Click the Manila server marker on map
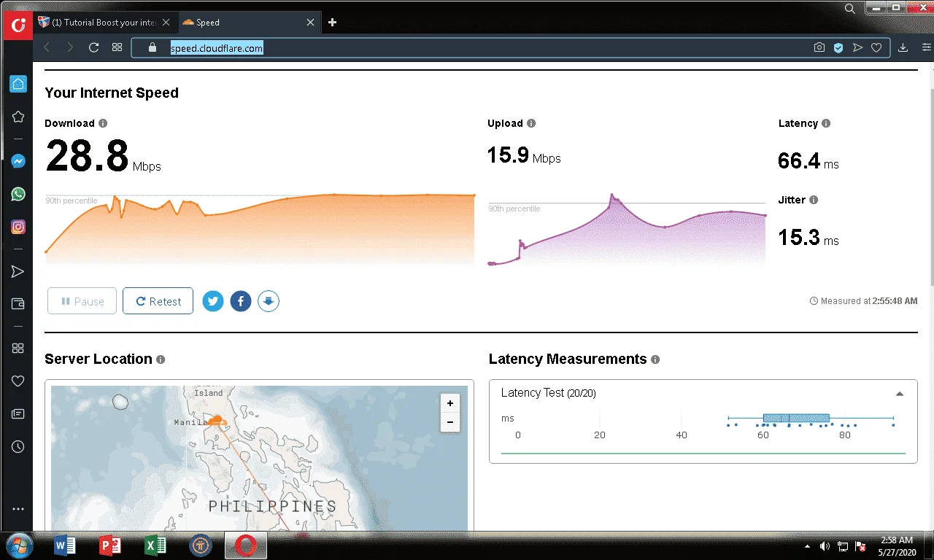The width and height of the screenshot is (934, 560). 216,421
